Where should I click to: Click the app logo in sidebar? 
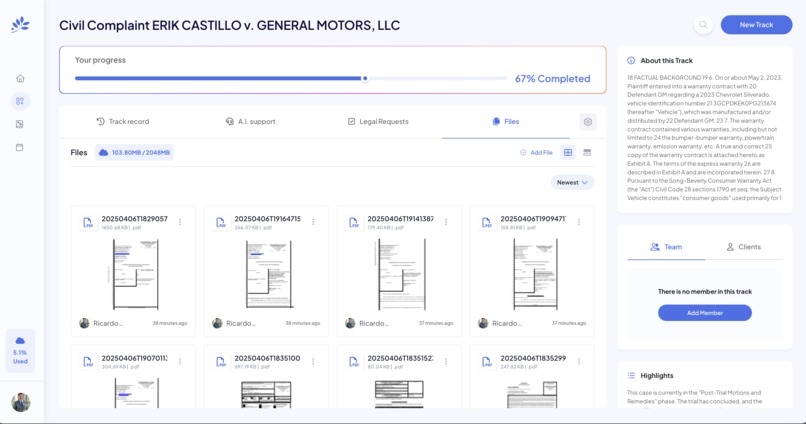pos(20,25)
